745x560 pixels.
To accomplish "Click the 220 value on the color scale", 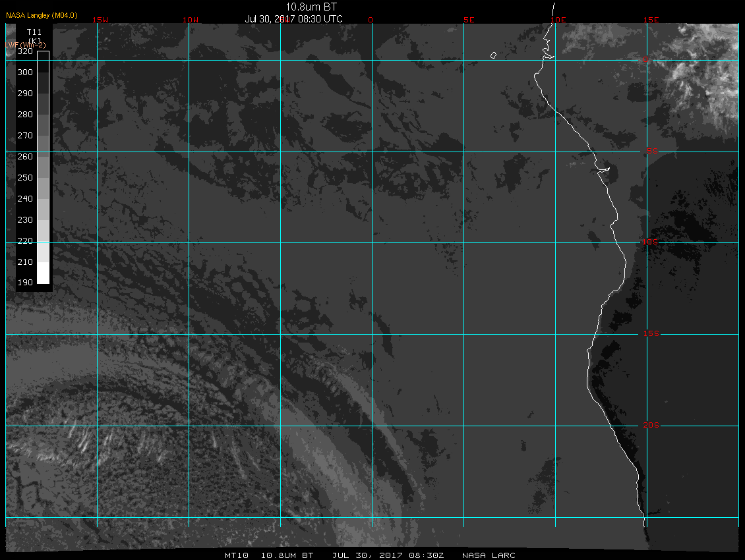I will (x=24, y=241).
